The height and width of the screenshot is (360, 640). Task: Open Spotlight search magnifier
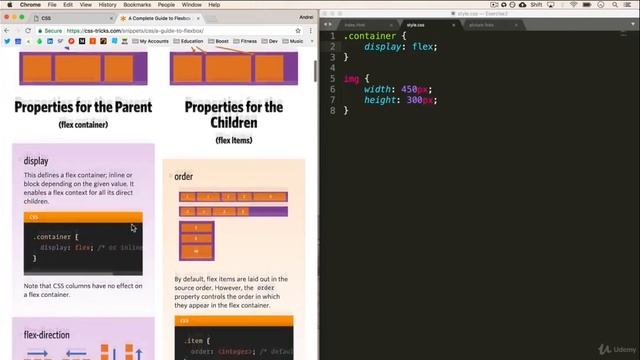(x=615, y=5)
